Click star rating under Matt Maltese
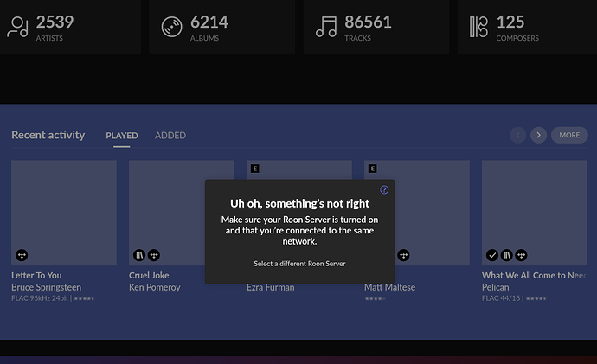 click(376, 298)
